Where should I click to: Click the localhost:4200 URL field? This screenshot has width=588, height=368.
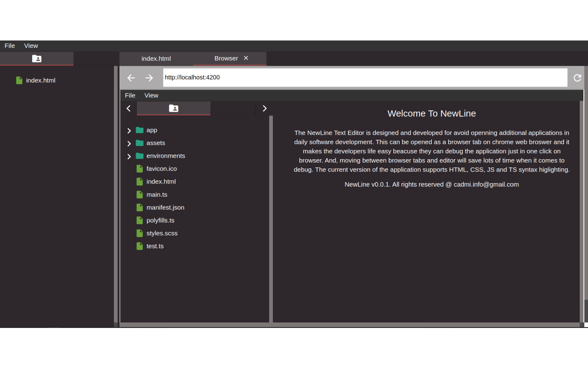(x=365, y=78)
